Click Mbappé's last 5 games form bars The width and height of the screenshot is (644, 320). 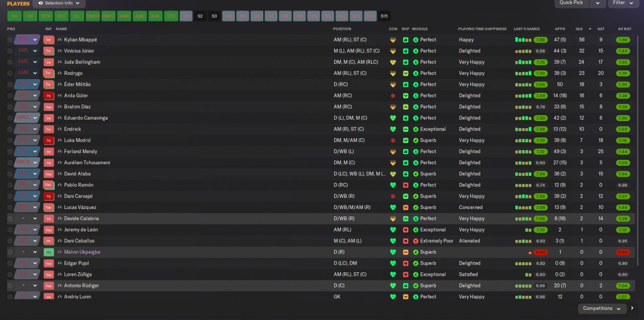(x=523, y=40)
